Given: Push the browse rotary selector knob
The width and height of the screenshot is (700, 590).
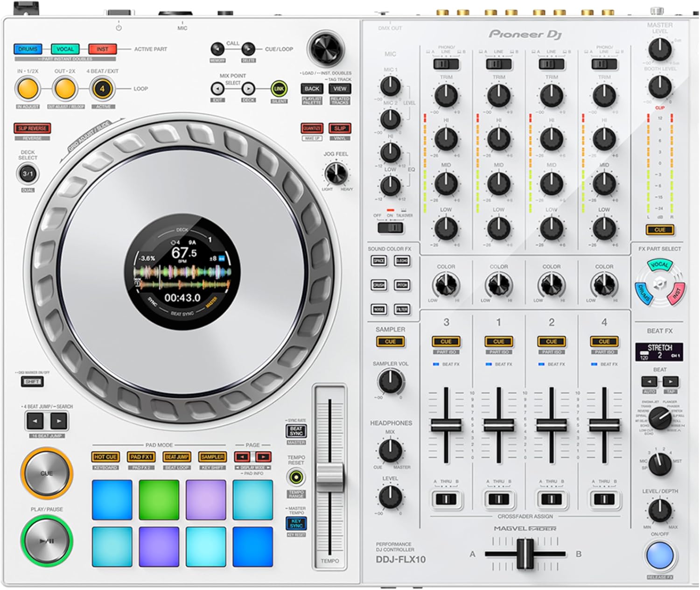Looking at the screenshot, I should tap(326, 49).
